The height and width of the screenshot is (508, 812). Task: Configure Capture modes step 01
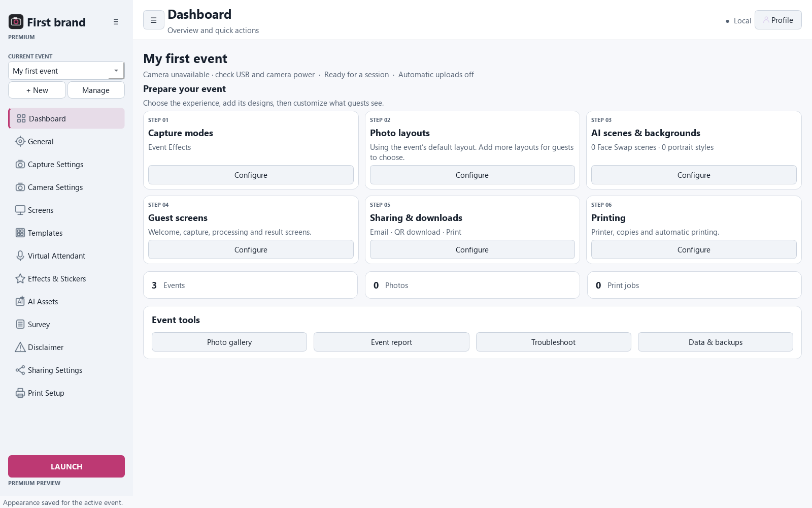tap(251, 175)
